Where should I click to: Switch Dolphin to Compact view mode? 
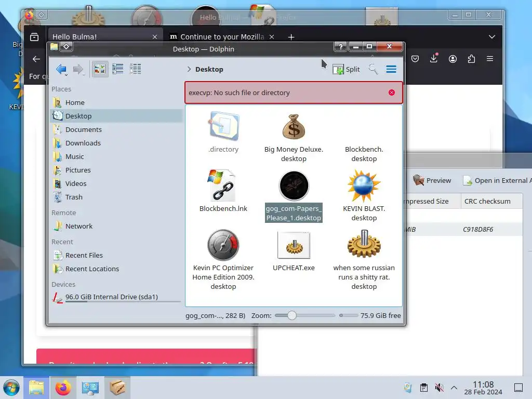118,69
